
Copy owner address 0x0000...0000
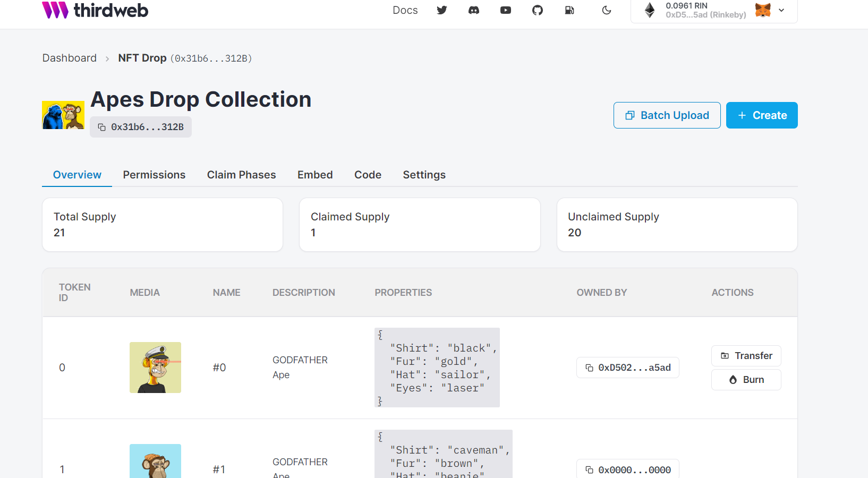[x=628, y=470]
